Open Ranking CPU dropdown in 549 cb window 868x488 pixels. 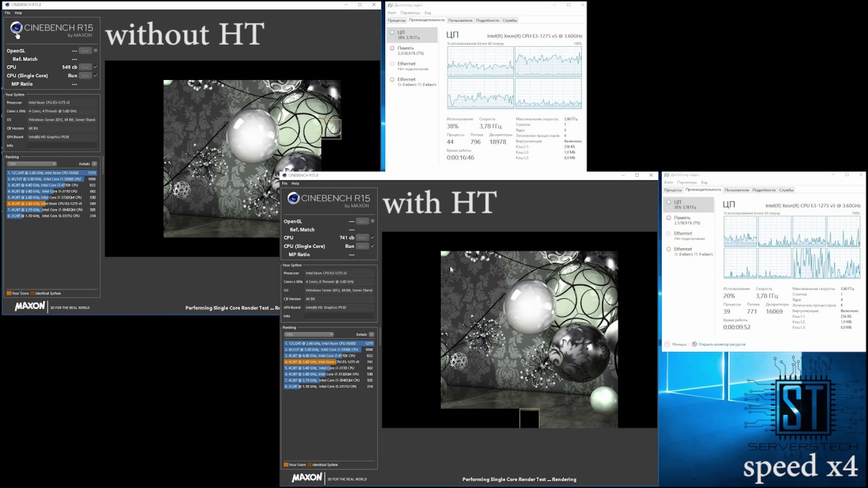coord(32,163)
